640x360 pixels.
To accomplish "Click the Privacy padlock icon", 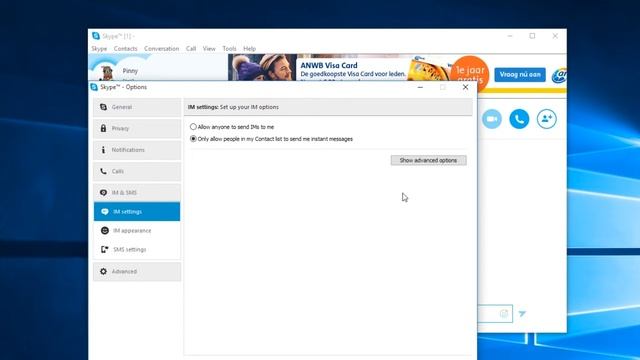I will [x=103, y=128].
